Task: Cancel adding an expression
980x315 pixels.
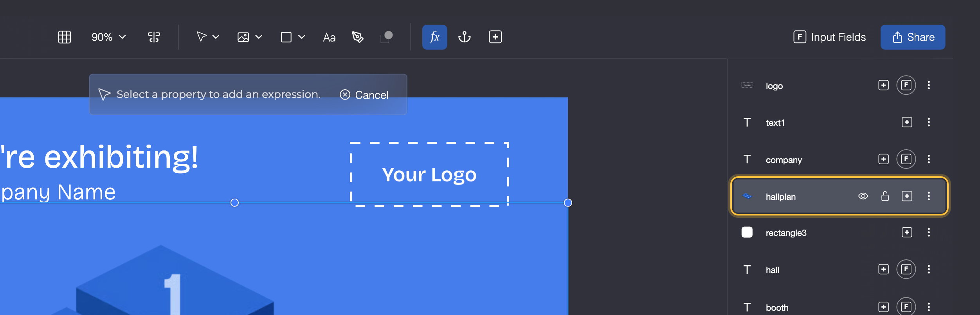Action: click(x=364, y=95)
